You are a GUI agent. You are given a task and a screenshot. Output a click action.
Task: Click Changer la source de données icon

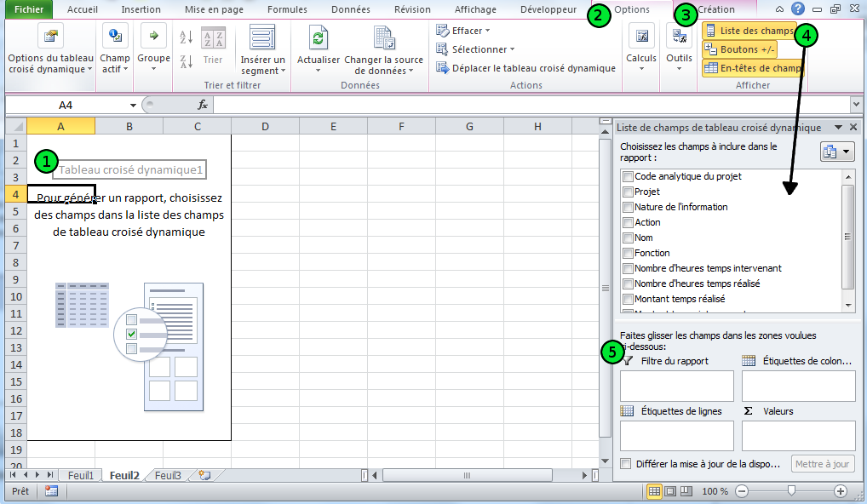[x=383, y=37]
